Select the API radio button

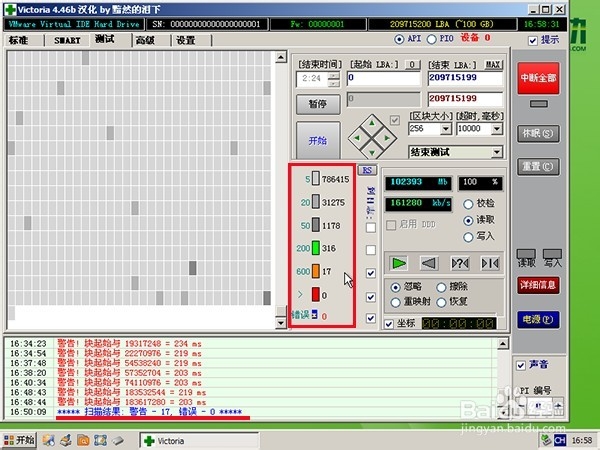399,39
